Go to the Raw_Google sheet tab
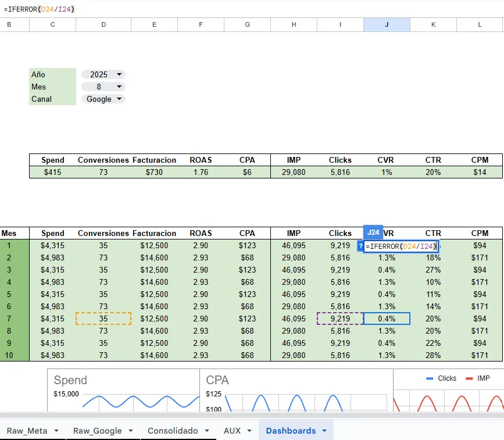 98,431
